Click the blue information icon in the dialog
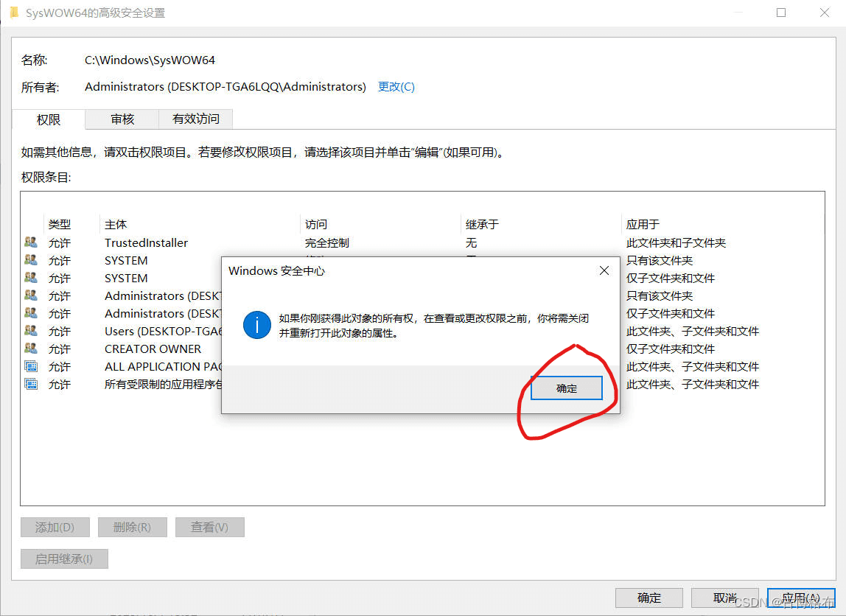 click(x=256, y=325)
